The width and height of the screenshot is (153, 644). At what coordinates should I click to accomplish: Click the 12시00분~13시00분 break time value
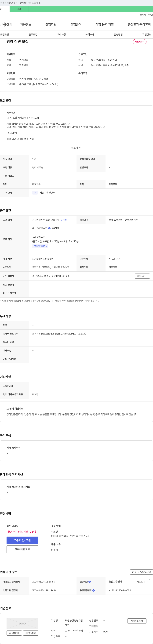pyautogui.click(x=42, y=259)
